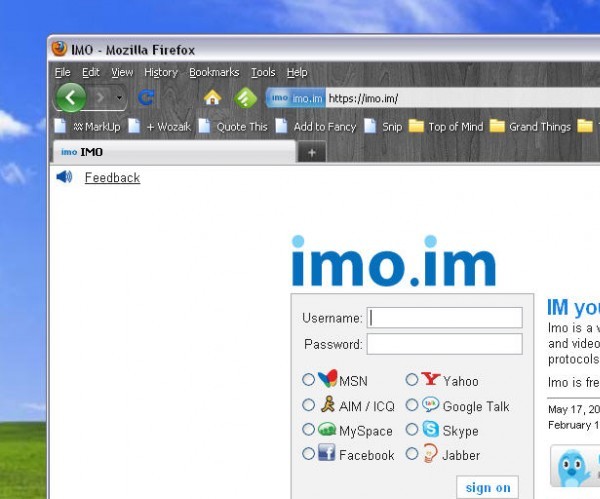Go to the Home page via the house icon
The height and width of the screenshot is (499, 600).
point(212,98)
